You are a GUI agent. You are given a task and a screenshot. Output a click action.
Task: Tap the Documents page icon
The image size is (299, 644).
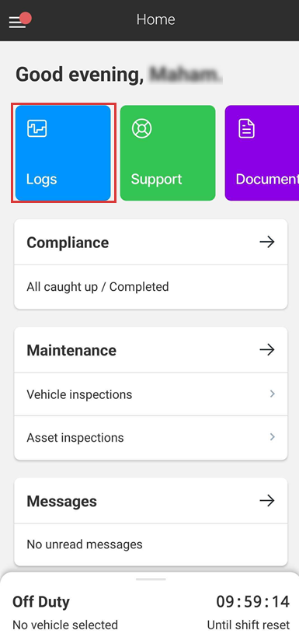point(246,128)
